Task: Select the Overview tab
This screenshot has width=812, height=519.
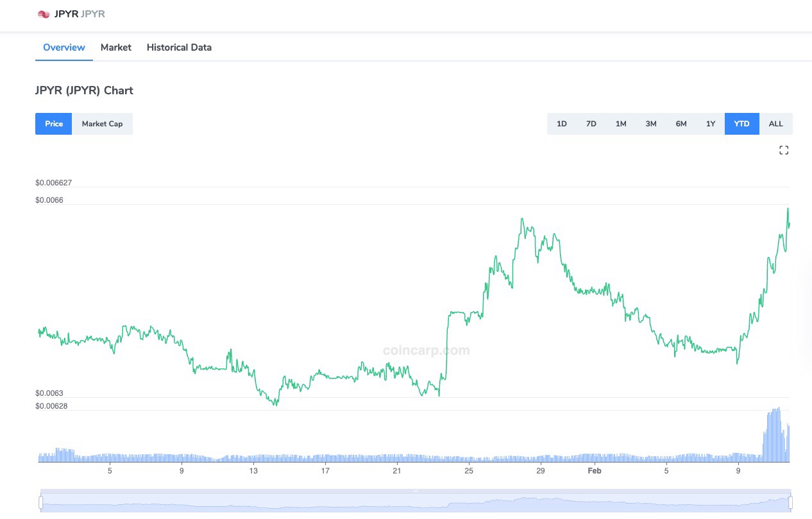Action: click(63, 47)
